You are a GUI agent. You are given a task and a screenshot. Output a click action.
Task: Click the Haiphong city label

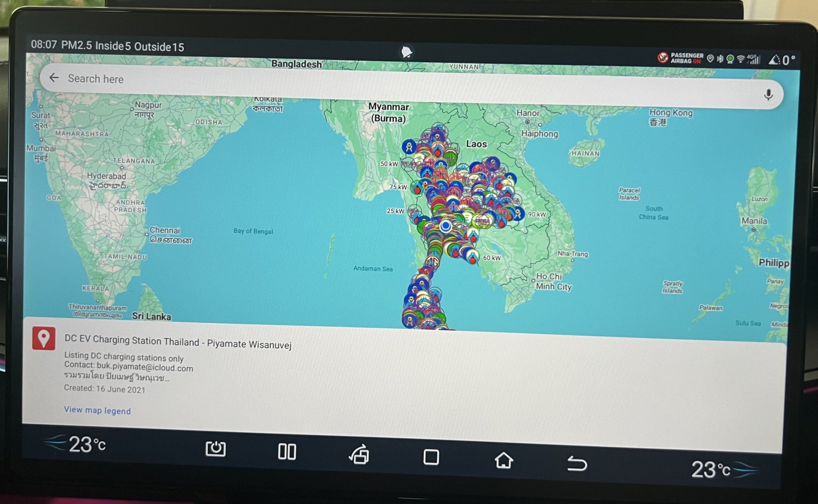(x=539, y=133)
